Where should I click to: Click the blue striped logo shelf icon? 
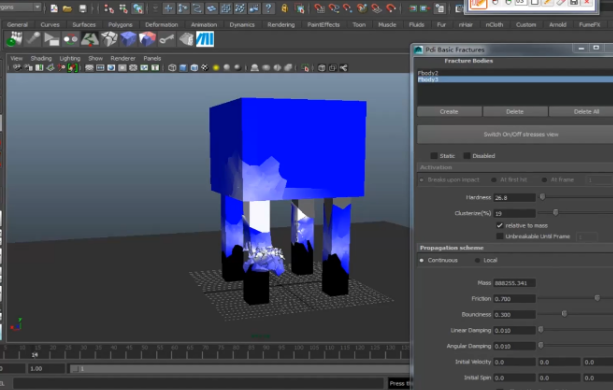coord(205,39)
